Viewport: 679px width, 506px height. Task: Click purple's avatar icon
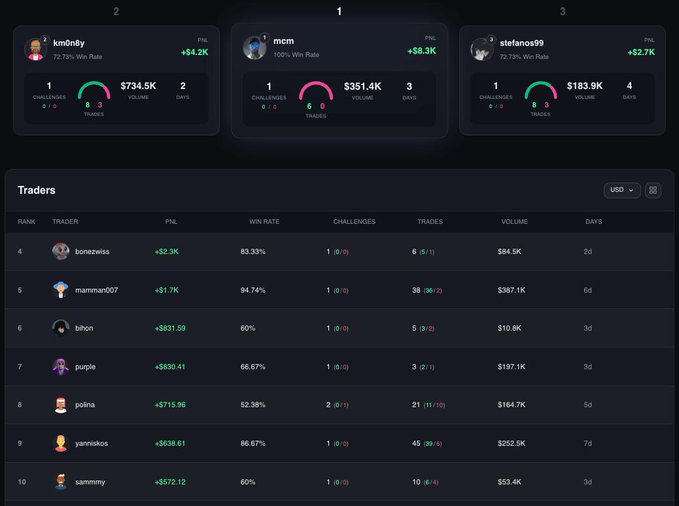(61, 367)
